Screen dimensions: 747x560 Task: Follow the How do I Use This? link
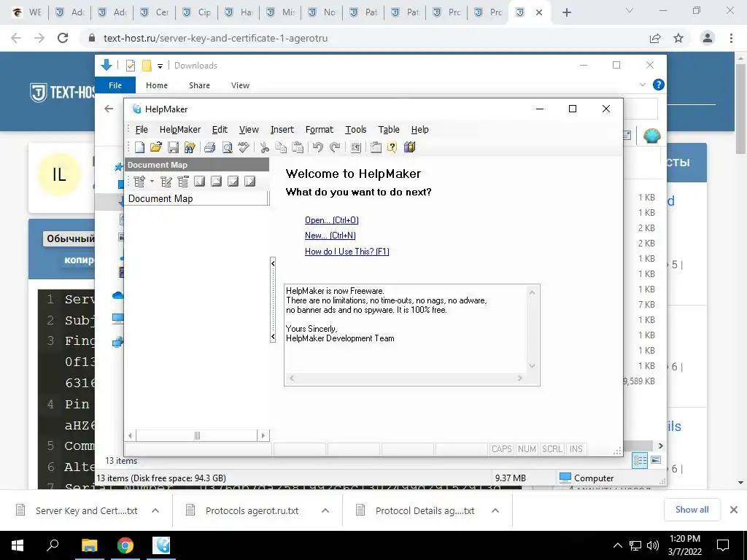pyautogui.click(x=347, y=252)
